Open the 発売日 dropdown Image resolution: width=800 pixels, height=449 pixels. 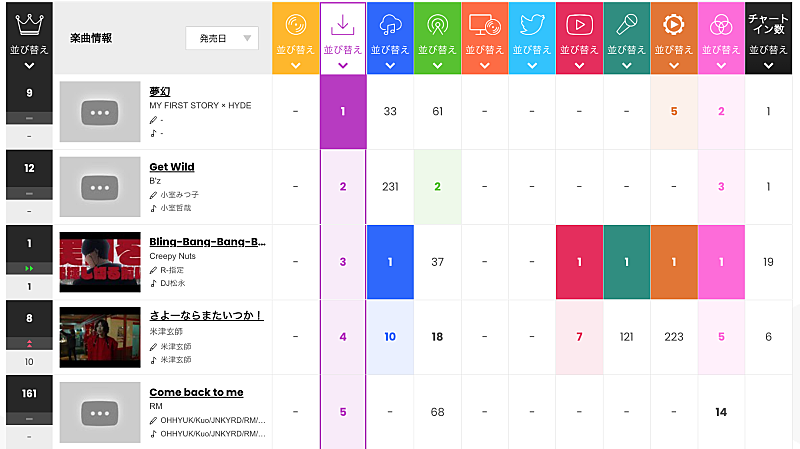point(222,38)
